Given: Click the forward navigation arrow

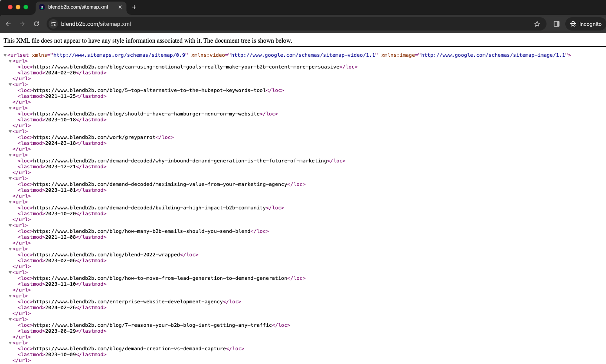Looking at the screenshot, I should (x=22, y=24).
